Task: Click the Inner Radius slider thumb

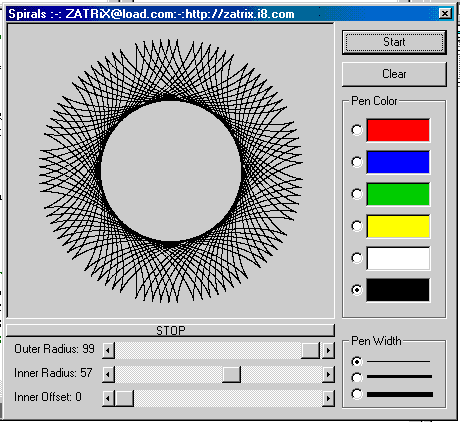Action: [231, 374]
